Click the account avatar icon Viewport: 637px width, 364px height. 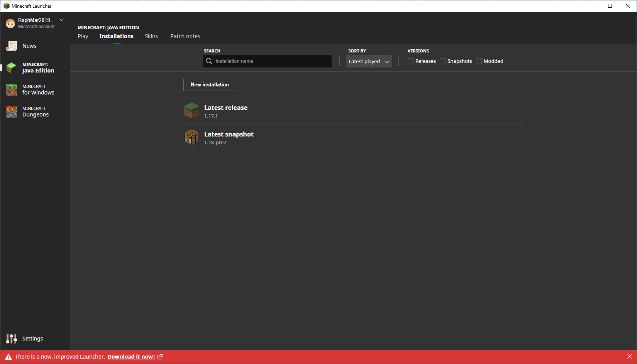10,23
